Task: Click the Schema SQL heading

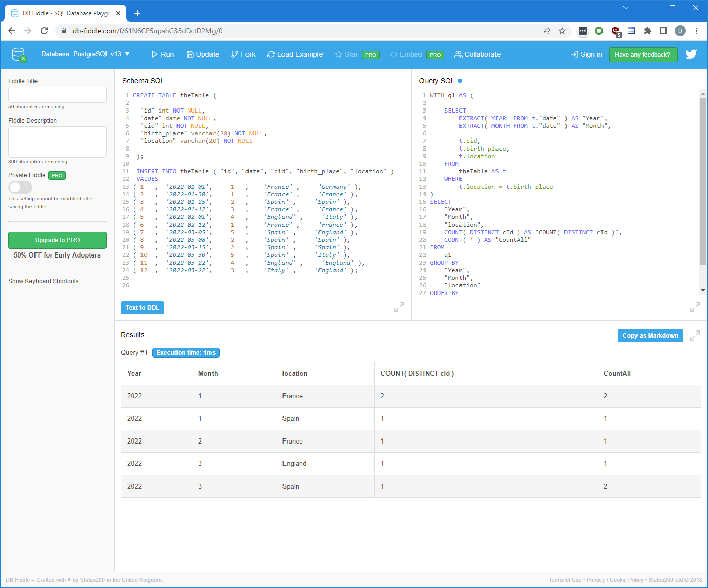Action: click(x=143, y=81)
